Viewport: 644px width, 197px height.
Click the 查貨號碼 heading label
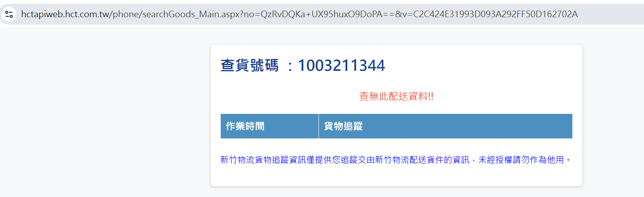(x=249, y=66)
